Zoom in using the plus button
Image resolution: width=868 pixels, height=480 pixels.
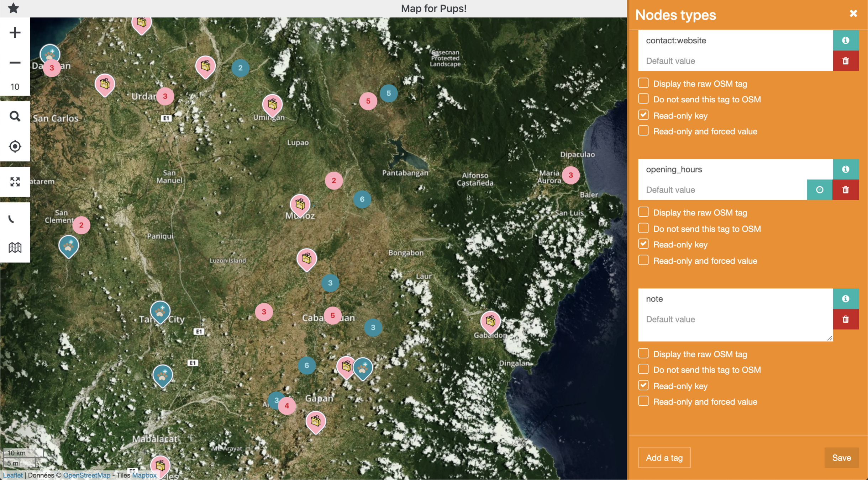point(15,33)
